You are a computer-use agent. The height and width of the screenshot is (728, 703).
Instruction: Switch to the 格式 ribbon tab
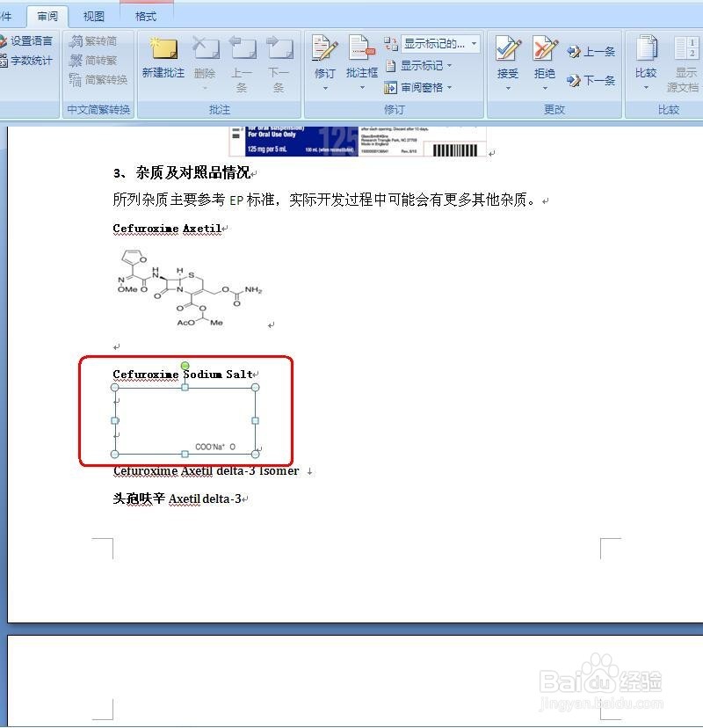click(x=145, y=14)
